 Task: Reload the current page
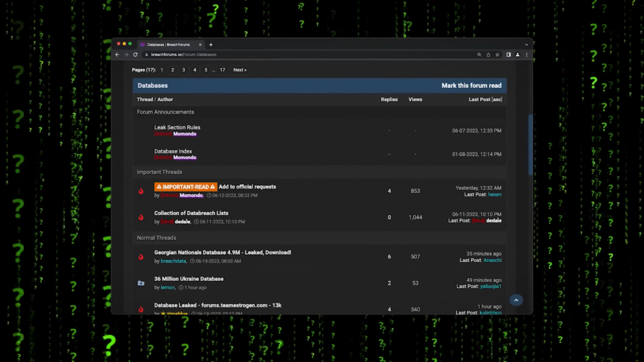[x=135, y=55]
